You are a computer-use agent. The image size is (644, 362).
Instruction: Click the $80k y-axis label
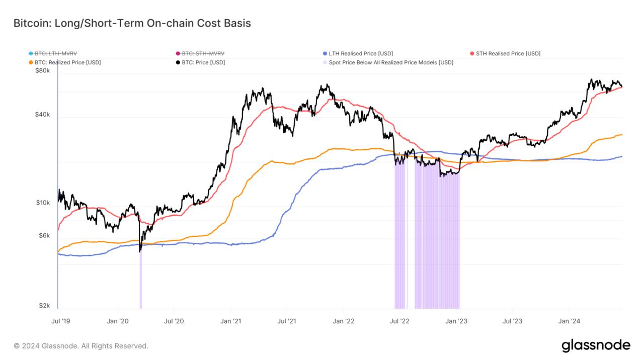(43, 71)
